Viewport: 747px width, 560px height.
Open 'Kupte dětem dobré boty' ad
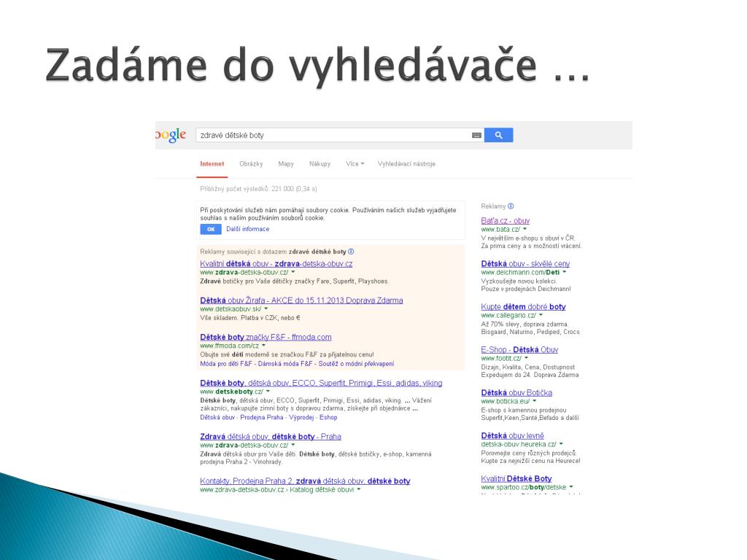tap(523, 307)
